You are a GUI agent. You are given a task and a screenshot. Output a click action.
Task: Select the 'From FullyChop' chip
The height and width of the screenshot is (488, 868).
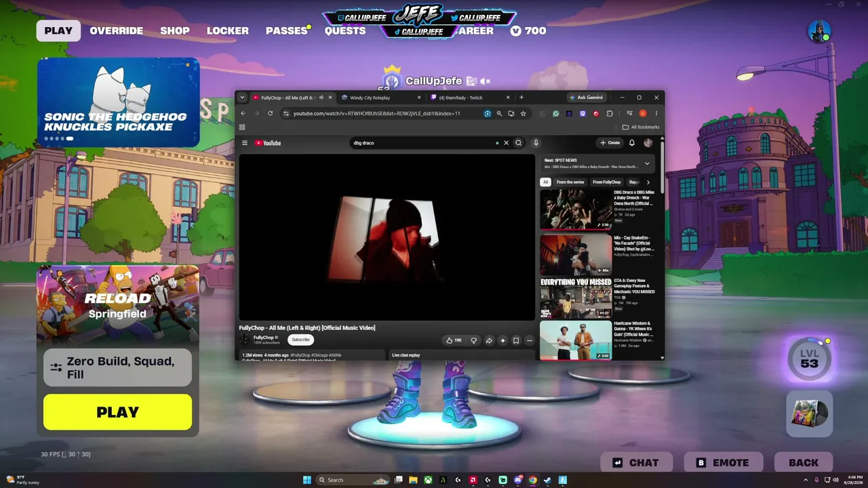point(606,182)
